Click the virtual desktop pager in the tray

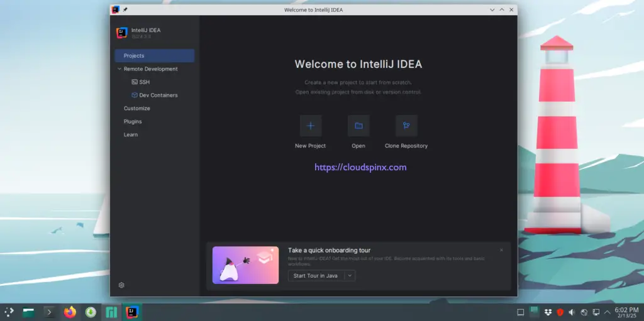[534, 312]
